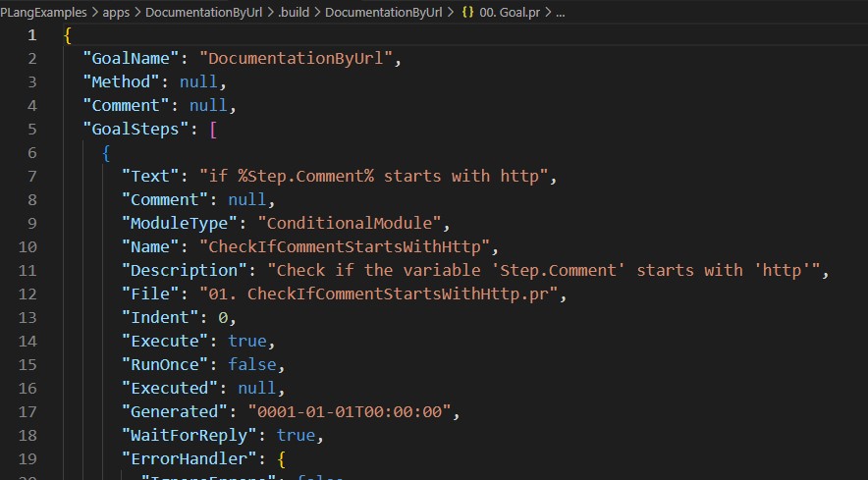Click the opening brace after "ErrorHandler"
The height and width of the screenshot is (480, 868).
[280, 457]
